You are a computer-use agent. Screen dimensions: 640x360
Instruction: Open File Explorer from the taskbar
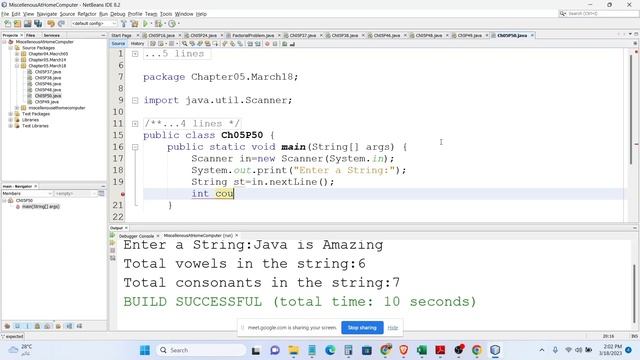tap(293, 350)
